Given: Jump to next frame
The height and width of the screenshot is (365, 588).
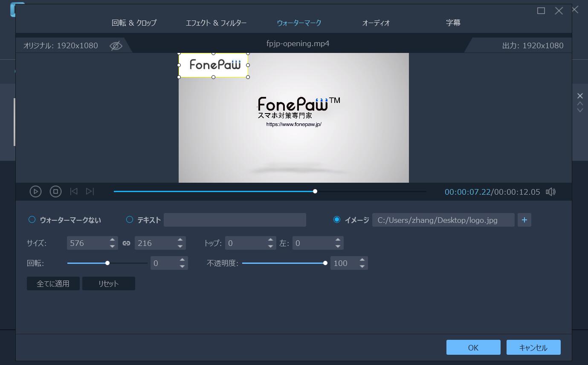Looking at the screenshot, I should (x=90, y=191).
